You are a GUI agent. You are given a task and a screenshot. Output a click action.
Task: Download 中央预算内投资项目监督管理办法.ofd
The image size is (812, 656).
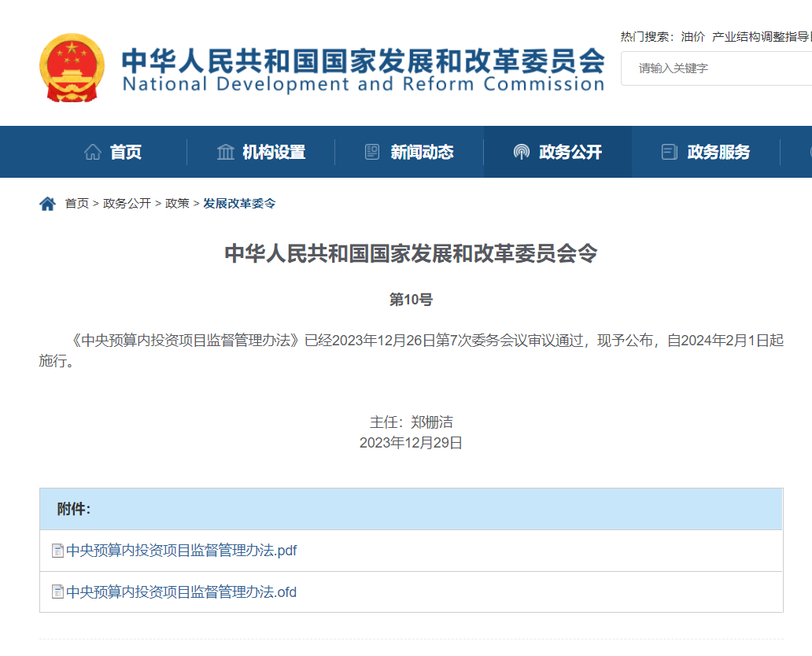click(182, 592)
